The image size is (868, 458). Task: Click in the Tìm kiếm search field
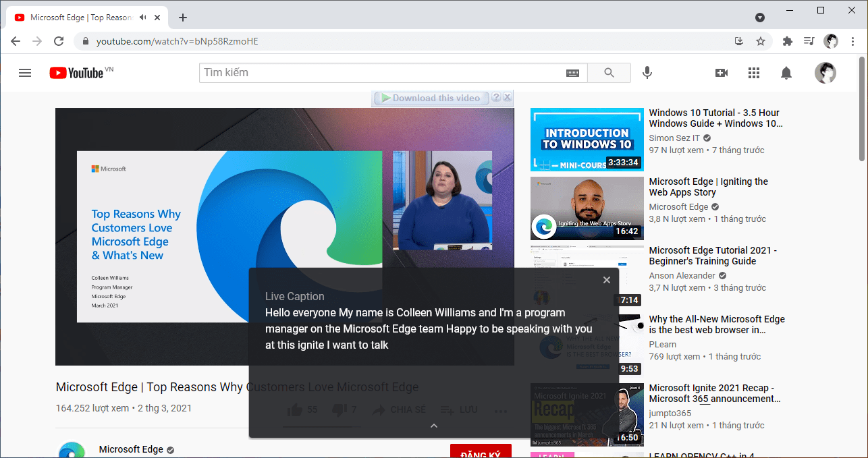[x=381, y=73]
